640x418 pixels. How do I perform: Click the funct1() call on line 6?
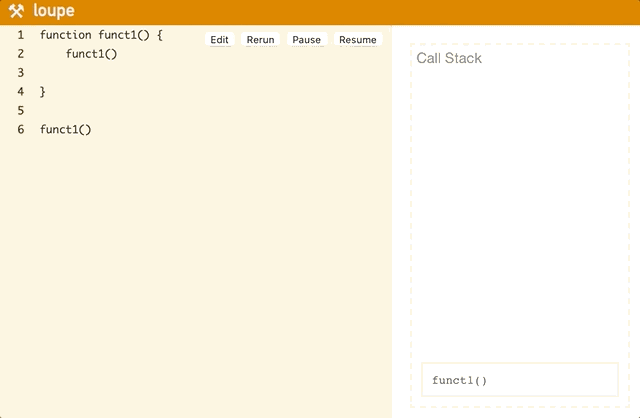65,129
